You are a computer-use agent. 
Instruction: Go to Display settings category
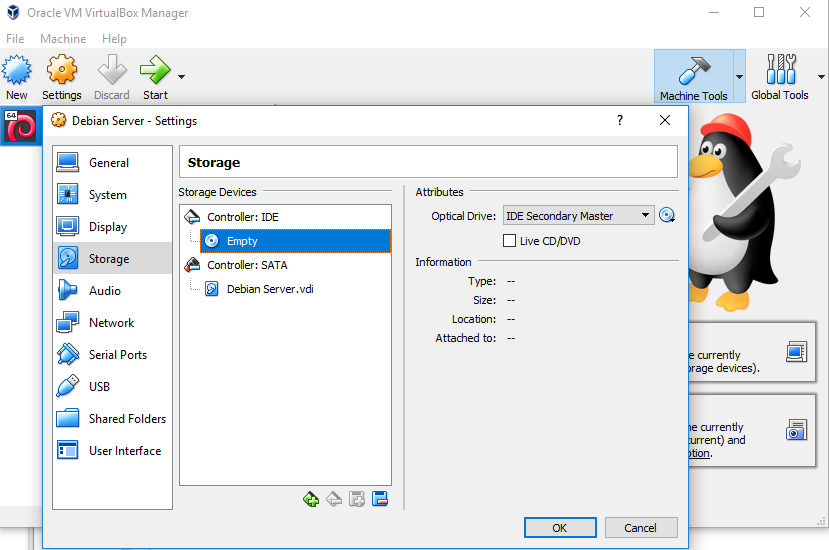(x=112, y=226)
